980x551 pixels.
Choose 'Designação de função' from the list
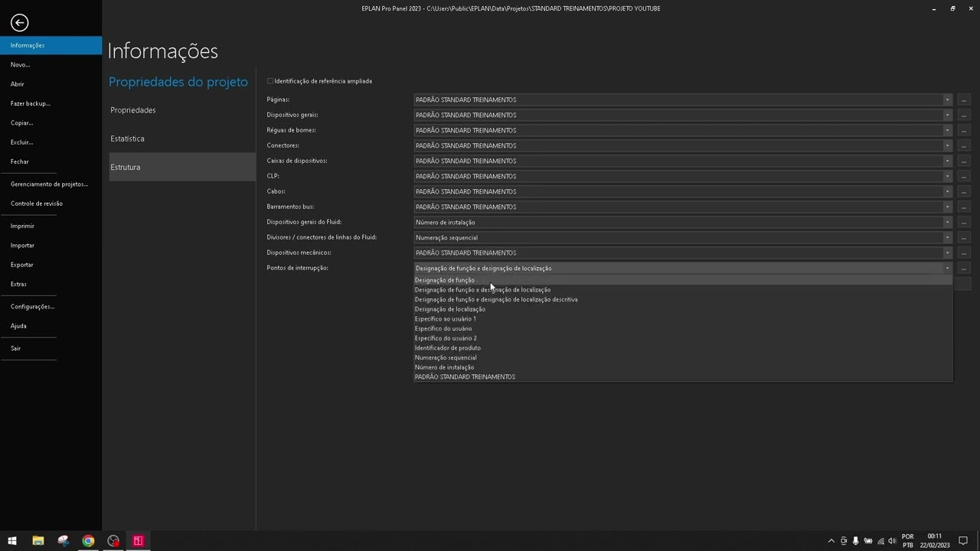pos(683,280)
